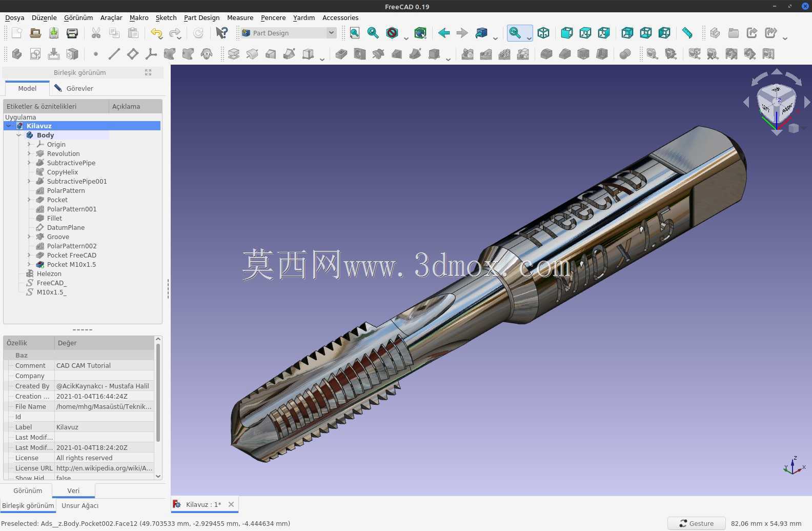Collapse the Body tree node
Viewport: 812px width, 531px height.
19,135
